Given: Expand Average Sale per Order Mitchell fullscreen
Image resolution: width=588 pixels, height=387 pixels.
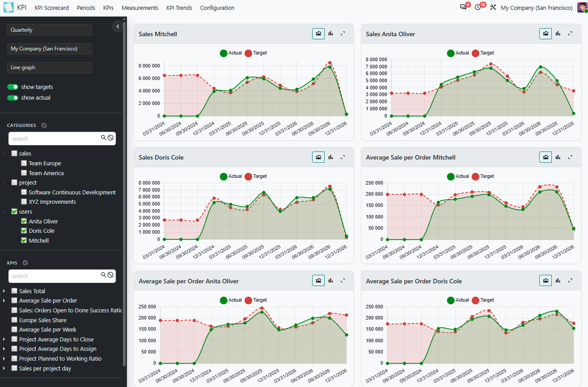Looking at the screenshot, I should pos(570,157).
